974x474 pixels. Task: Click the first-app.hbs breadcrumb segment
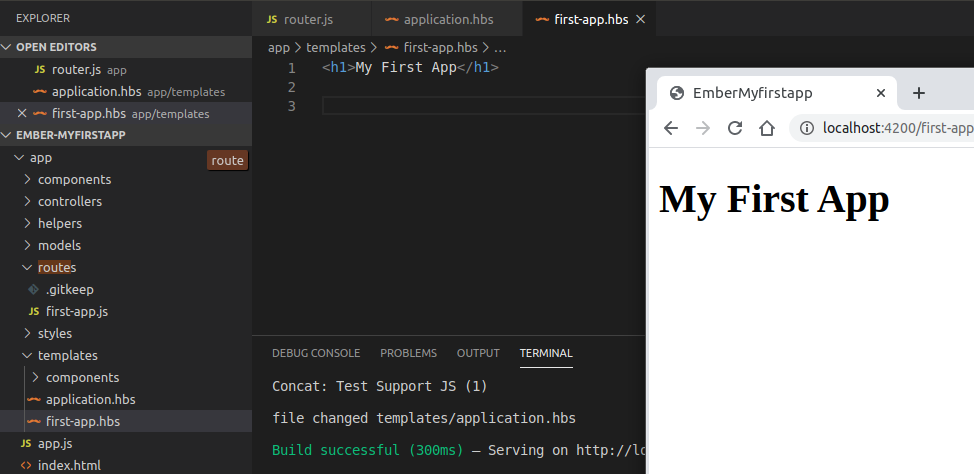431,47
